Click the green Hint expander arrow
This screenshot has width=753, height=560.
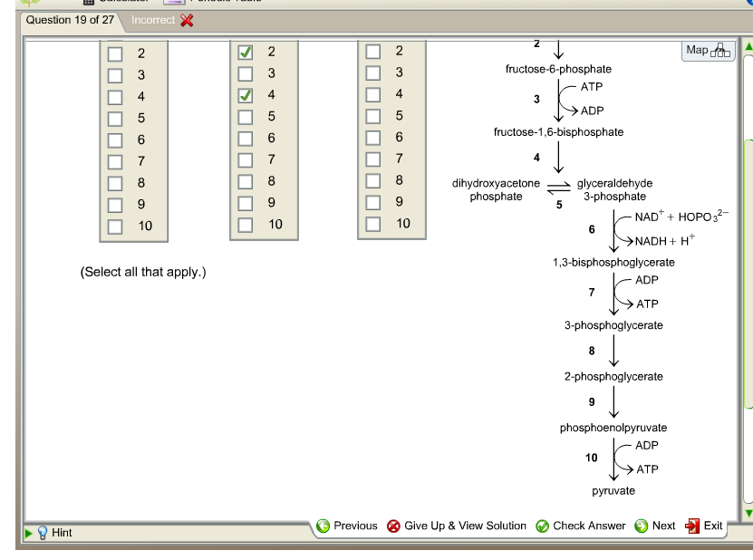[x=29, y=530]
